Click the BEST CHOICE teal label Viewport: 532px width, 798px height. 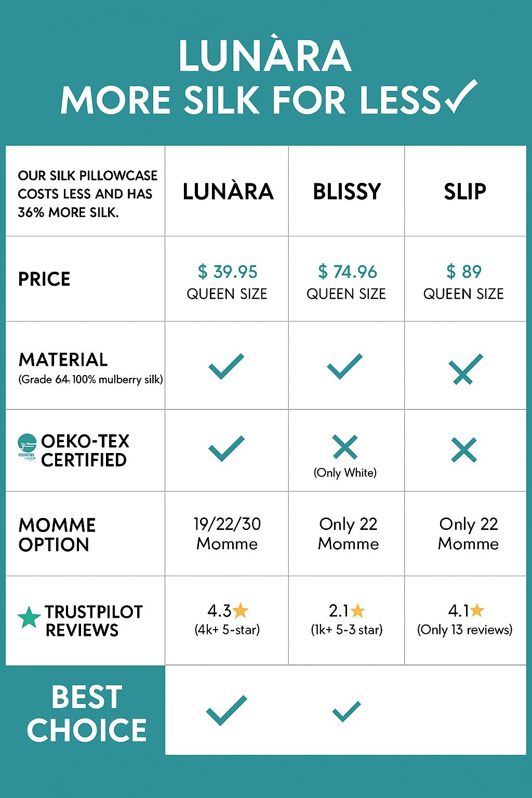tap(86, 713)
